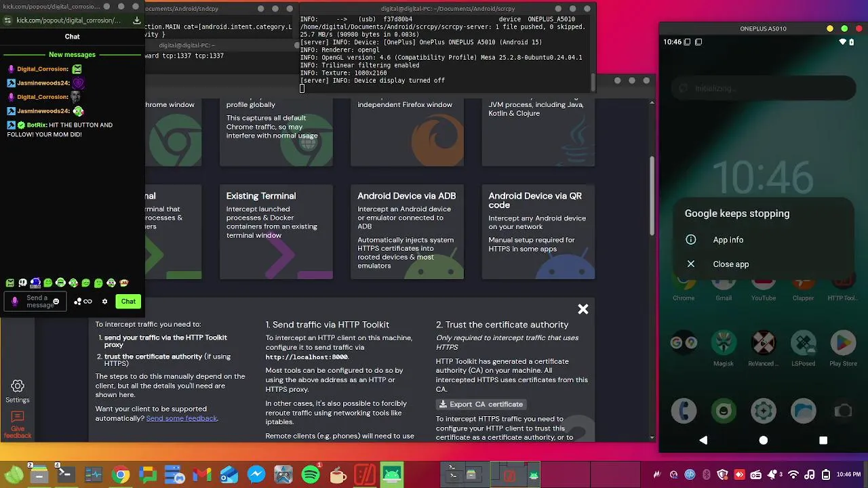
Task: Open ReVanced app on the phone
Action: tap(763, 348)
